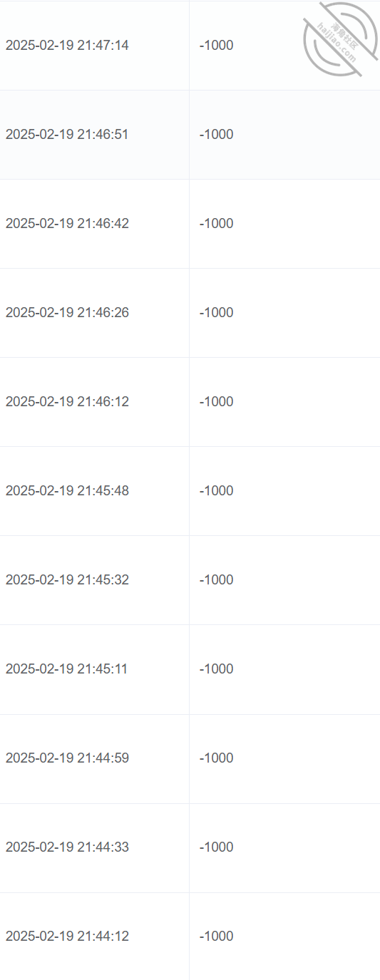Click the 21:46:12 record timestamp
This screenshot has height=980, width=380.
tap(67, 402)
